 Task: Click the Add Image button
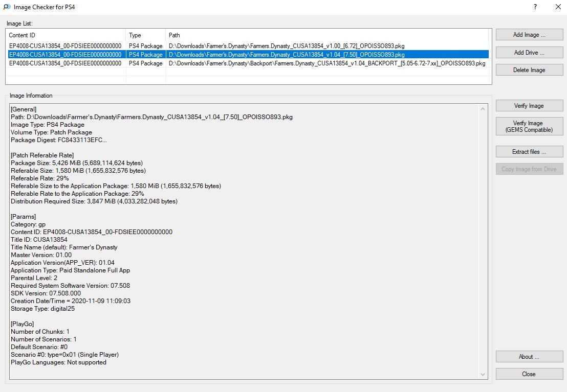(x=529, y=35)
